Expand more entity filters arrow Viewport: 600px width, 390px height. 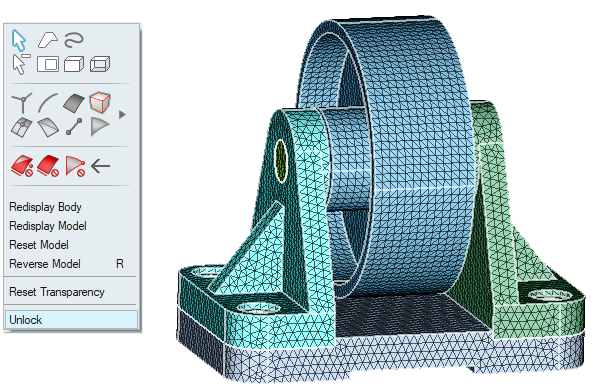[122, 114]
